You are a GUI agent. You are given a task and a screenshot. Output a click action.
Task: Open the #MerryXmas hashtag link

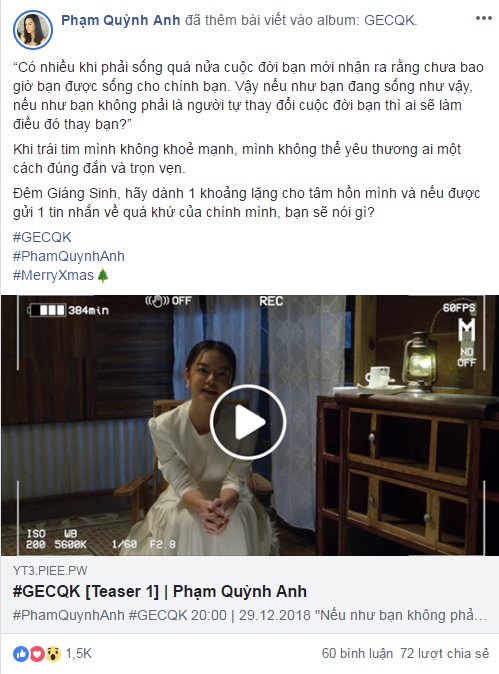[53, 275]
